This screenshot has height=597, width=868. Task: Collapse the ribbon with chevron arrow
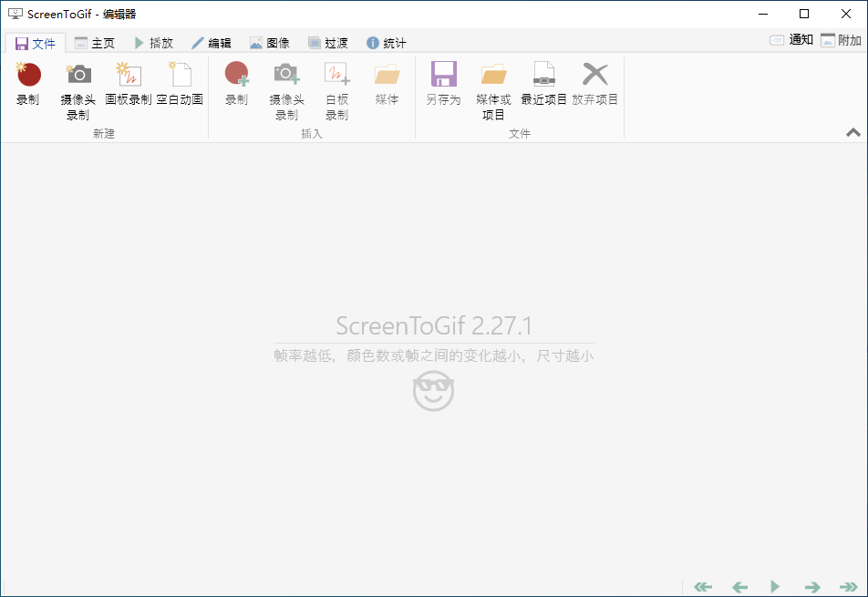[x=853, y=132]
